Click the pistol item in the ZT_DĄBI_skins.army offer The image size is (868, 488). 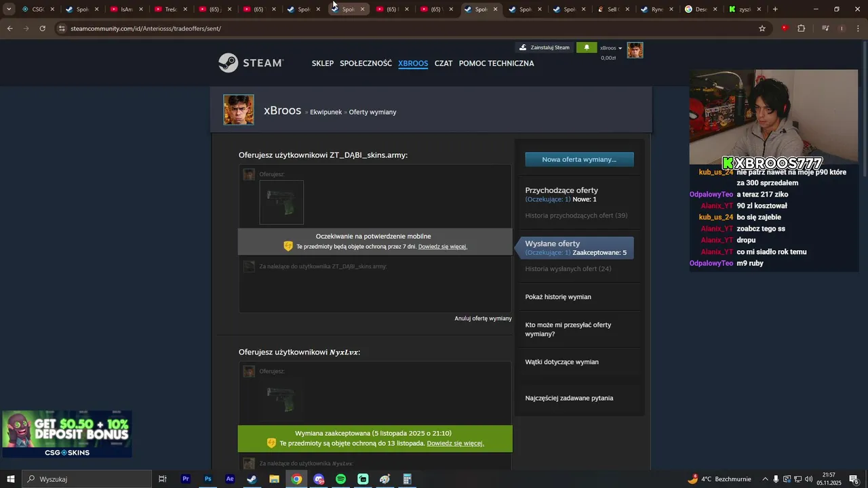(x=281, y=202)
